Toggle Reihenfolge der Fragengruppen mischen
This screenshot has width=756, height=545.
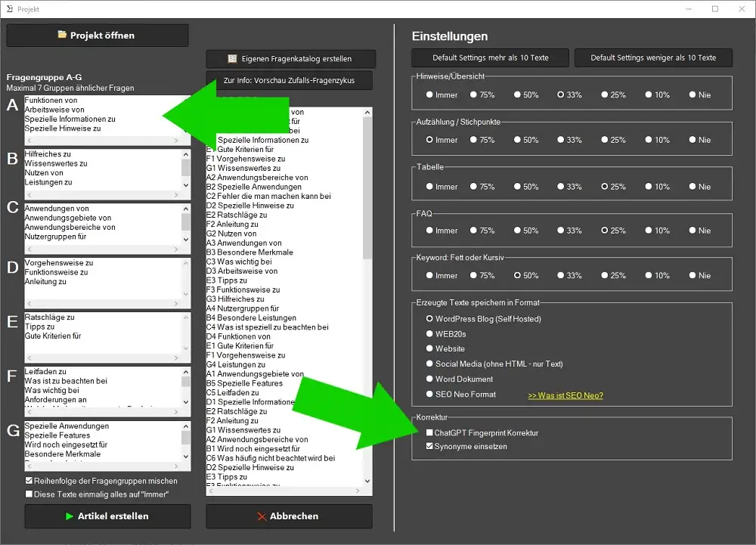pyautogui.click(x=29, y=481)
